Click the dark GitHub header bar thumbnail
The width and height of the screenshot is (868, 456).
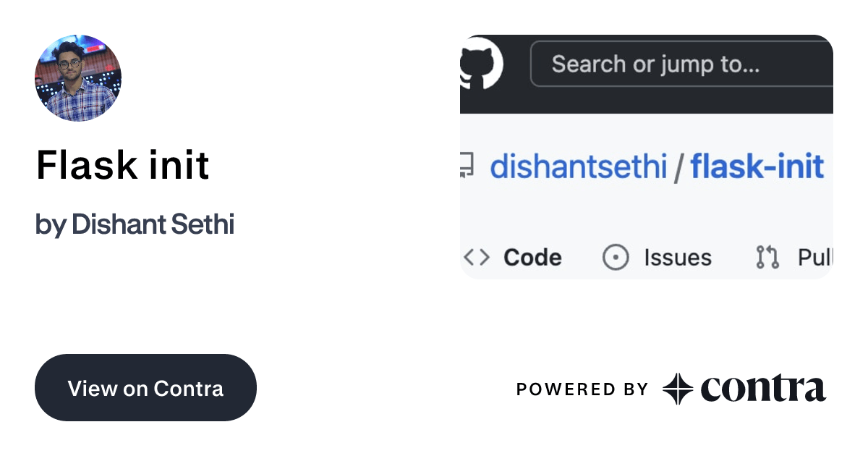(647, 74)
